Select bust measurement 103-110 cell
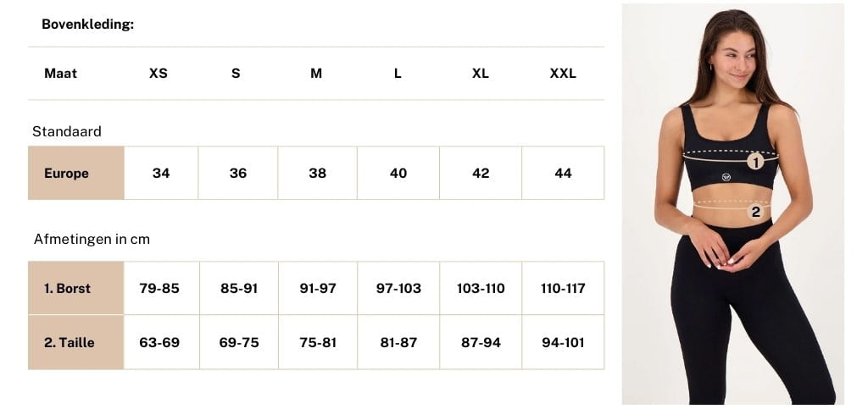 (481, 289)
